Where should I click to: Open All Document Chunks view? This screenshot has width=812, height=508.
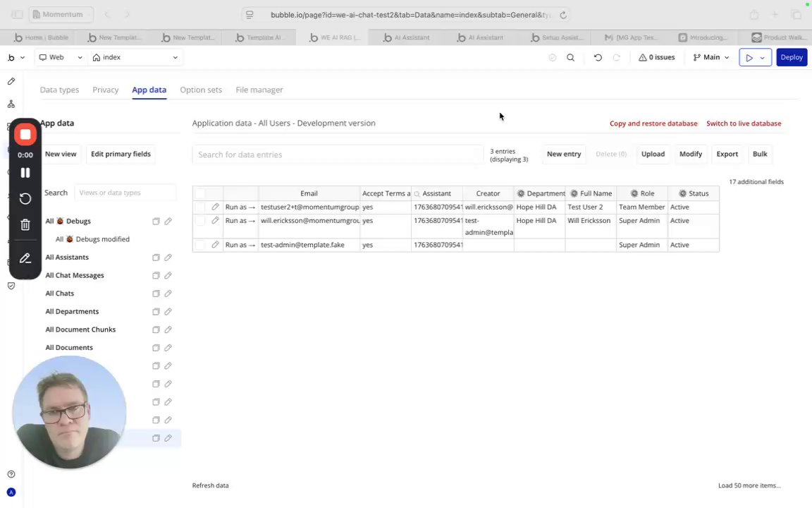pos(80,329)
